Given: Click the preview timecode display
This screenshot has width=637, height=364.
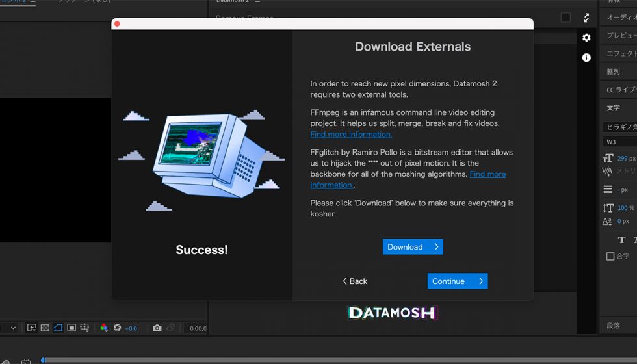Looking at the screenshot, I should 198,328.
